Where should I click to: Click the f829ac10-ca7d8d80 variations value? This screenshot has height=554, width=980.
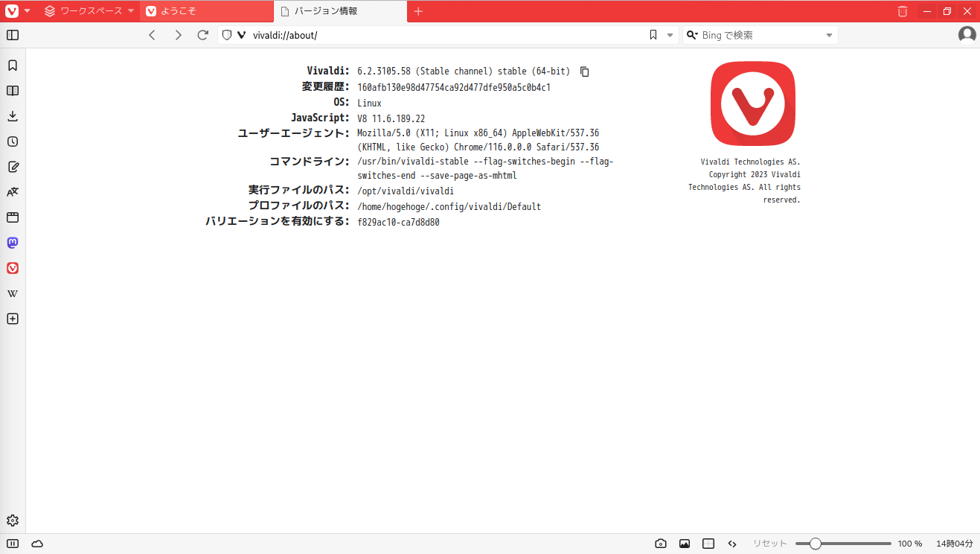398,222
